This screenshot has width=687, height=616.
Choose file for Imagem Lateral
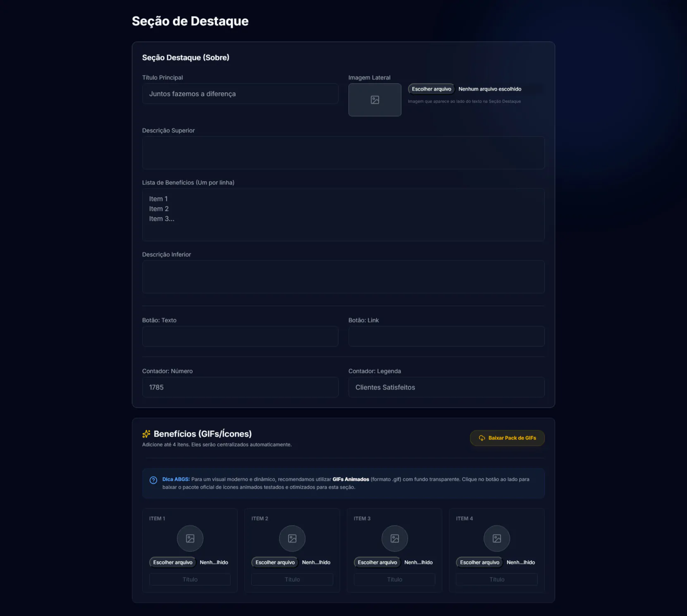tap(431, 89)
